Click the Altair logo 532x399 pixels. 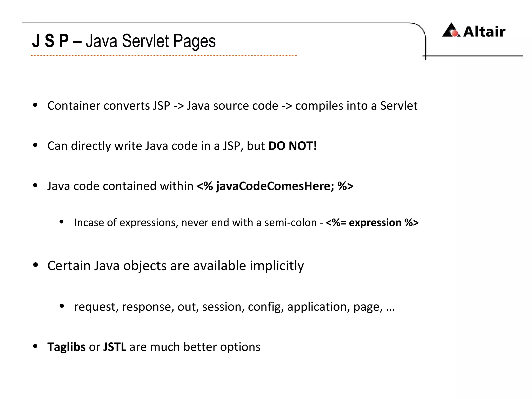pyautogui.click(x=474, y=30)
